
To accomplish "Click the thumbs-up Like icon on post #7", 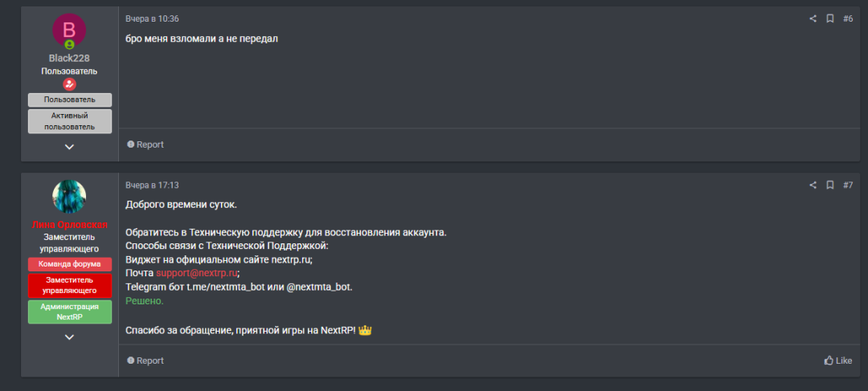I will pyautogui.click(x=829, y=360).
